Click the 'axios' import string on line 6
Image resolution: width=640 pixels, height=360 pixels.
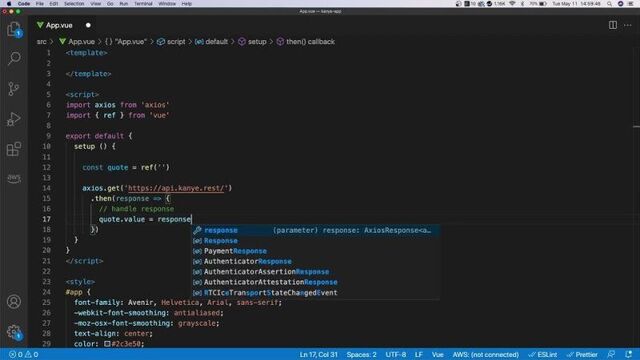pos(155,105)
